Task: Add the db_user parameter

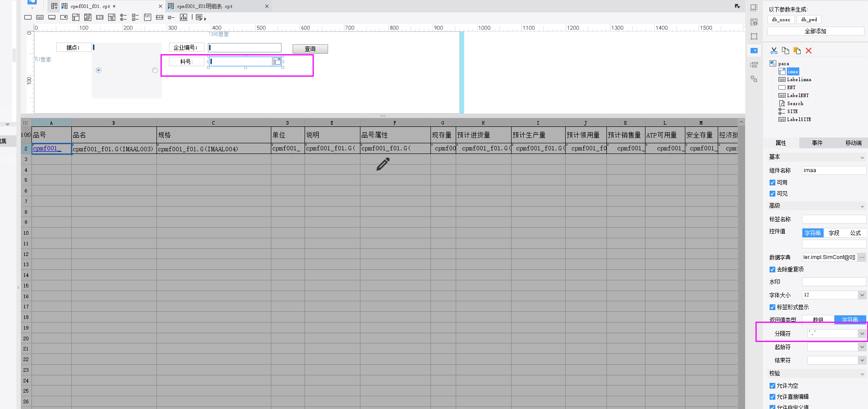Action: (781, 20)
